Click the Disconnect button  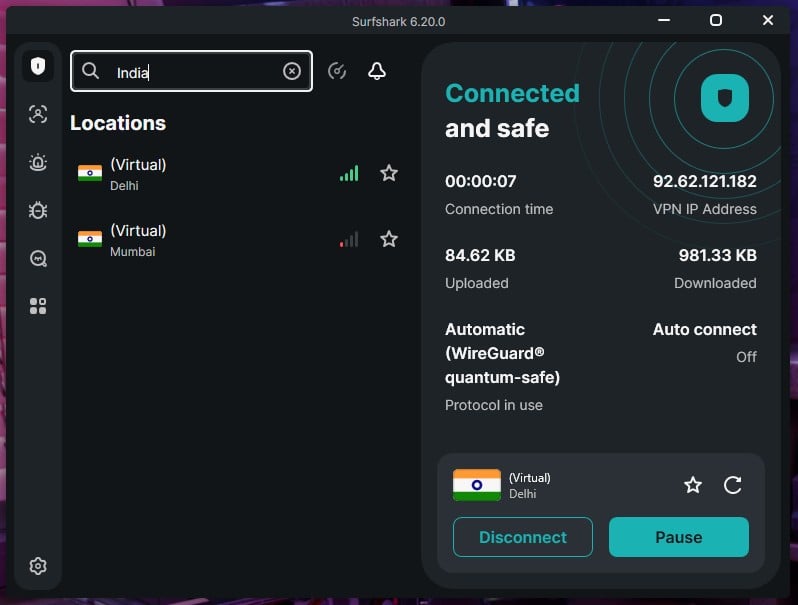(523, 537)
